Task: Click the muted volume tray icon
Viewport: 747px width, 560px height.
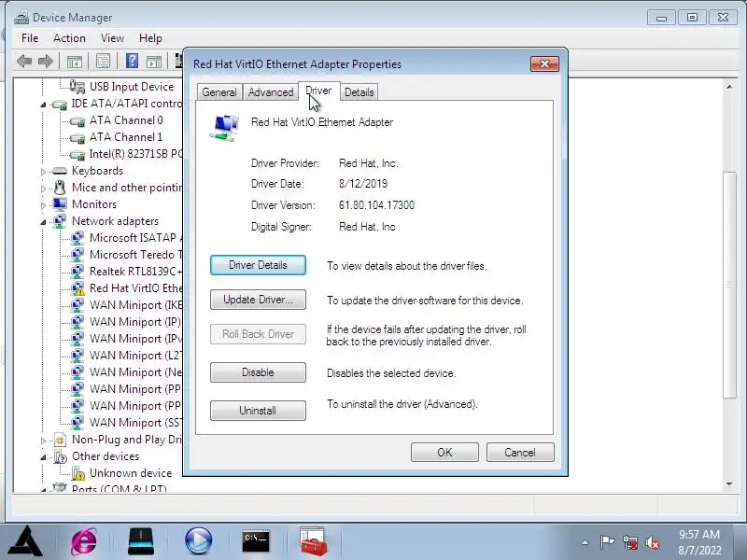Action: (x=653, y=542)
